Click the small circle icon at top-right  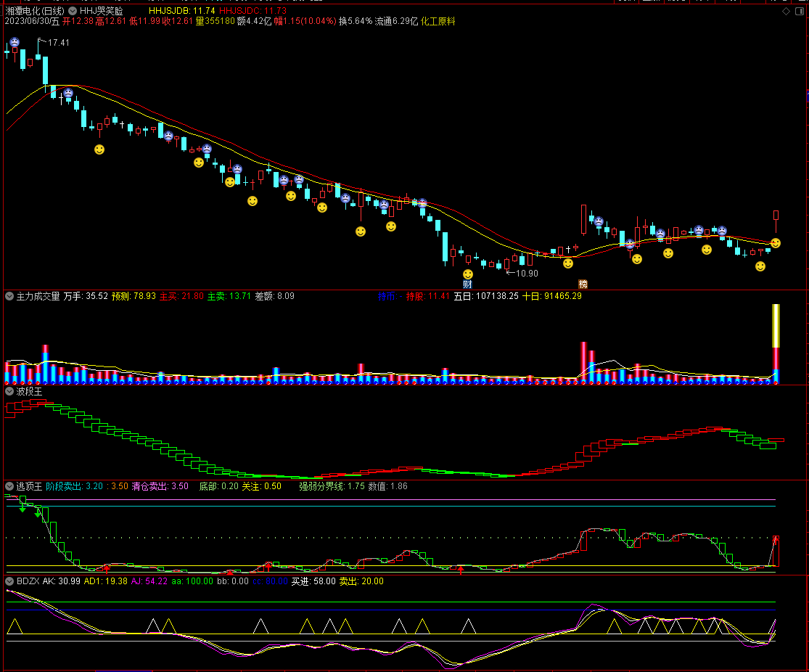click(800, 12)
